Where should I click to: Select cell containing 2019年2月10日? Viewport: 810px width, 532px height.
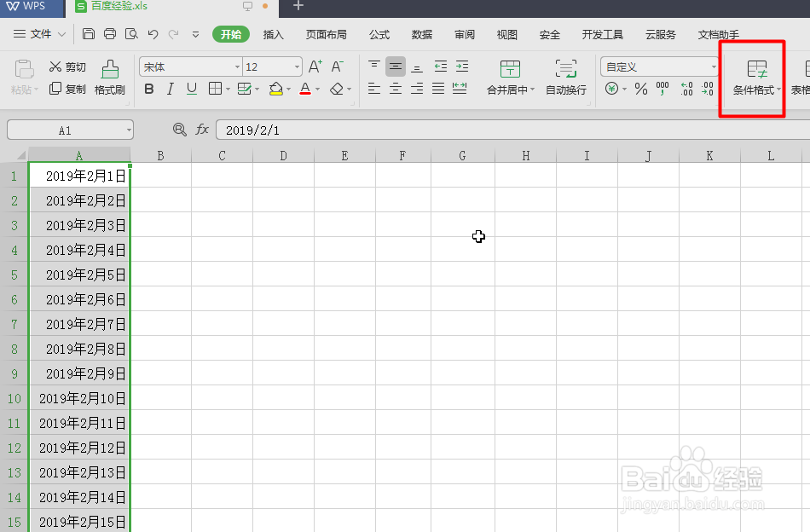[x=79, y=398]
